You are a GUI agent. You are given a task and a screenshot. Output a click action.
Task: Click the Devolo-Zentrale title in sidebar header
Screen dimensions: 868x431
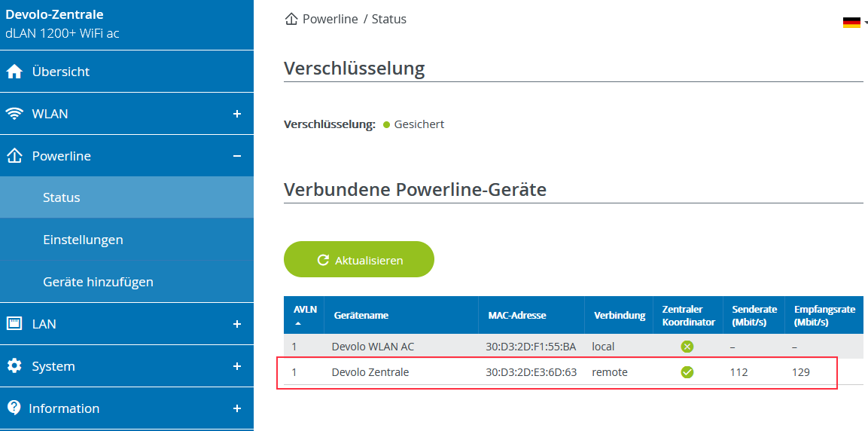(x=54, y=14)
